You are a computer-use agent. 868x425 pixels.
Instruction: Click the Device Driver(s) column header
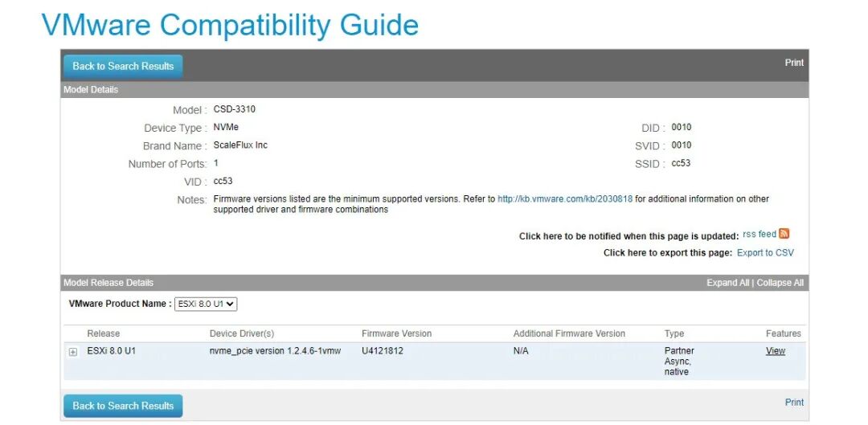(241, 333)
